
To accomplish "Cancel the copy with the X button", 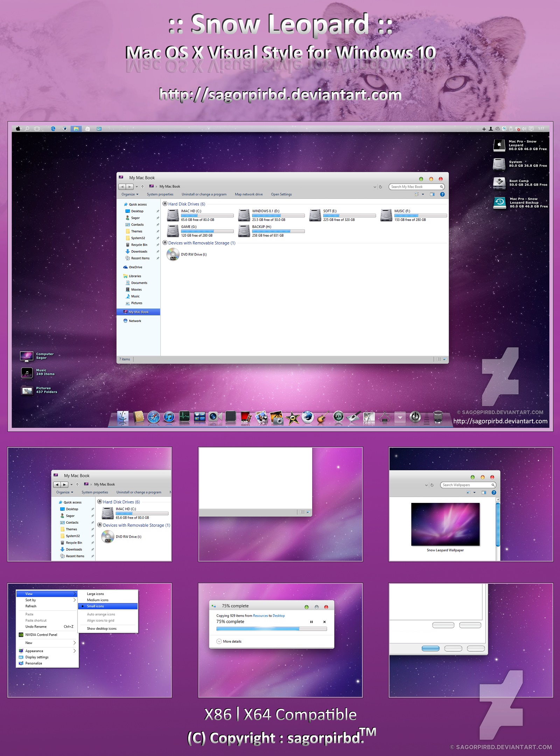I will tap(324, 622).
